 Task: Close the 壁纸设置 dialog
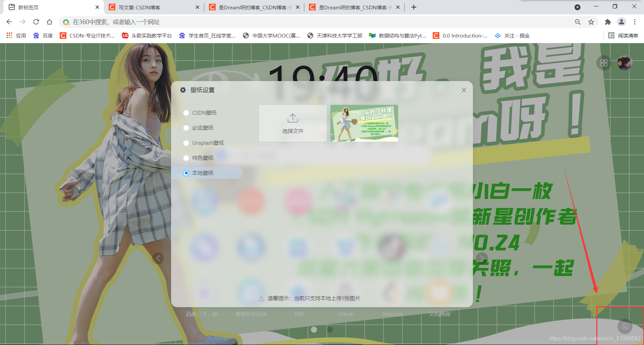(x=464, y=90)
